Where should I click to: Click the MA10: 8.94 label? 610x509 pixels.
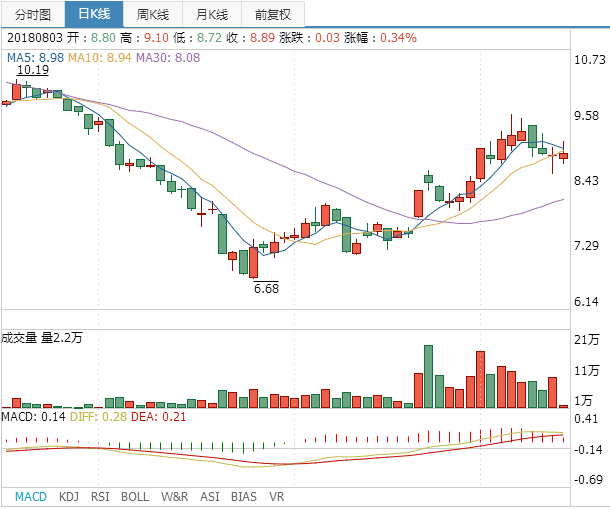100,58
